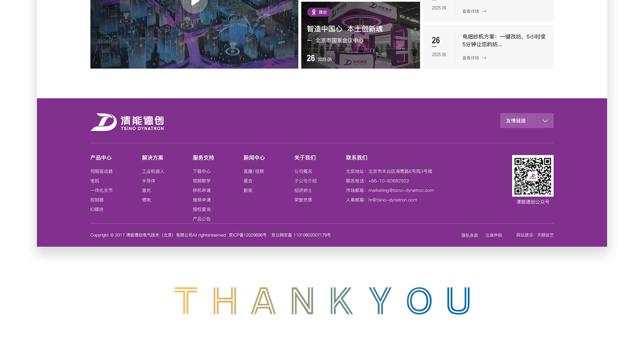Open the 隐私条款 privacy link
Image resolution: width=644 pixels, height=337 pixels.
tap(469, 235)
